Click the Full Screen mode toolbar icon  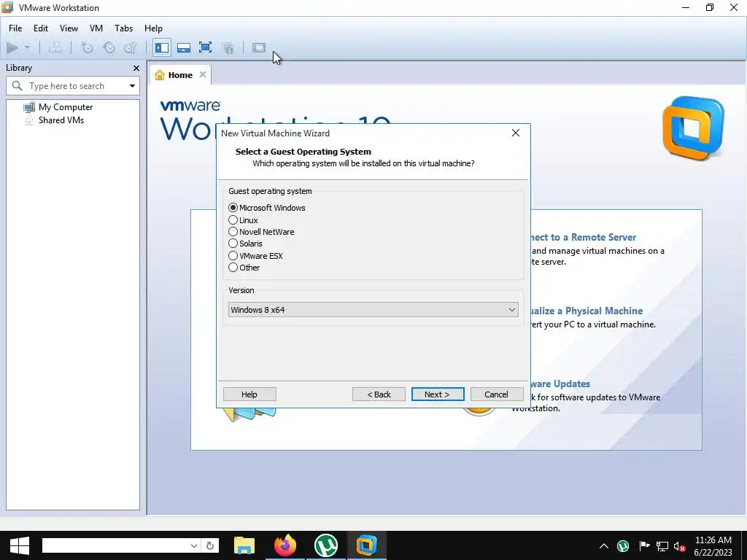(205, 47)
